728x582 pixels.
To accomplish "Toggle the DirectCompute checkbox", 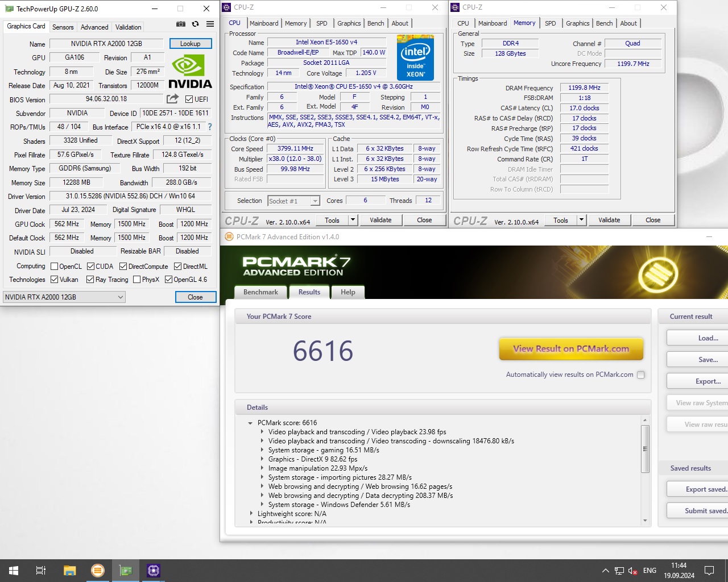I will click(123, 266).
